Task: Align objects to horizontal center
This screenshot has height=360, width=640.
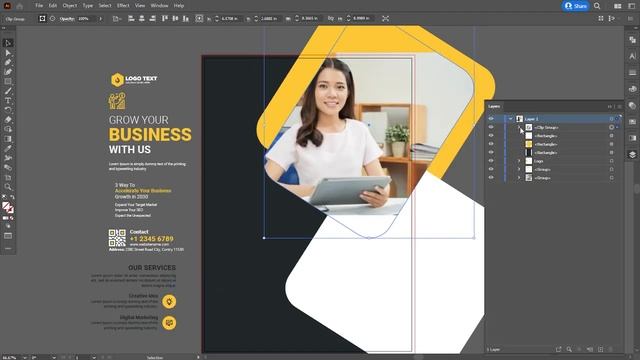Action: (x=142, y=18)
